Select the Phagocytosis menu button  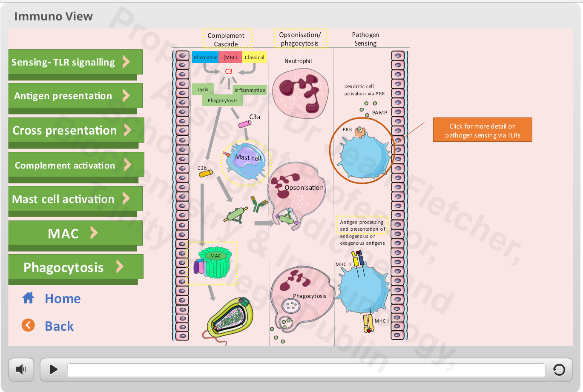76,267
